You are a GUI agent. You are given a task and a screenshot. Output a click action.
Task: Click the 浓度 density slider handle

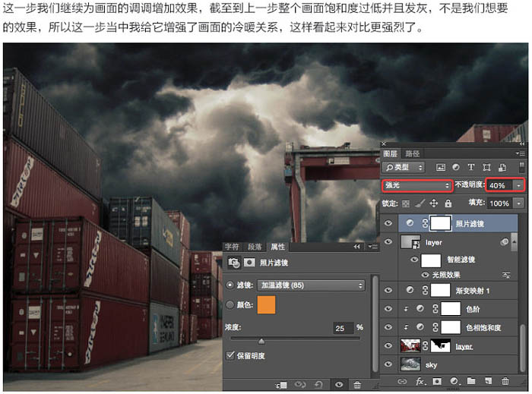pos(261,341)
